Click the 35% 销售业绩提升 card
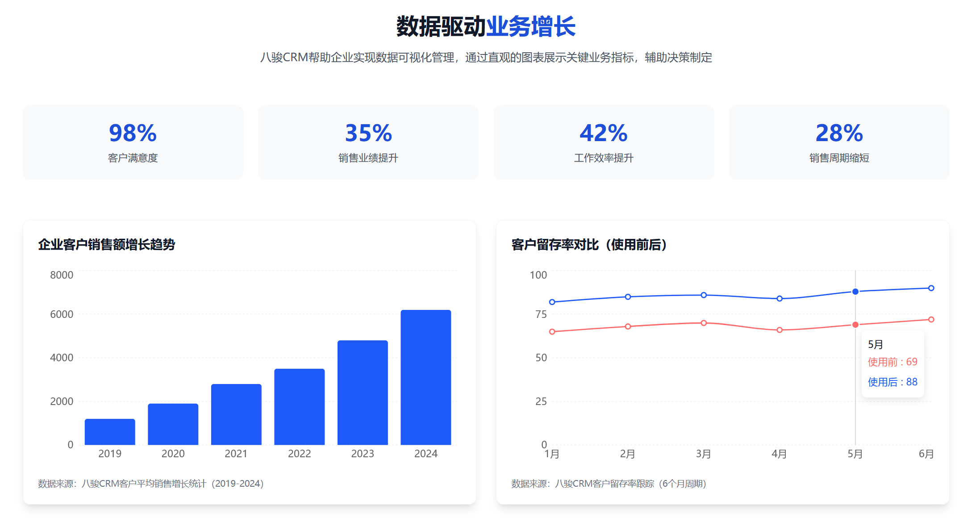Image resolution: width=980 pixels, height=518 pixels. point(367,142)
